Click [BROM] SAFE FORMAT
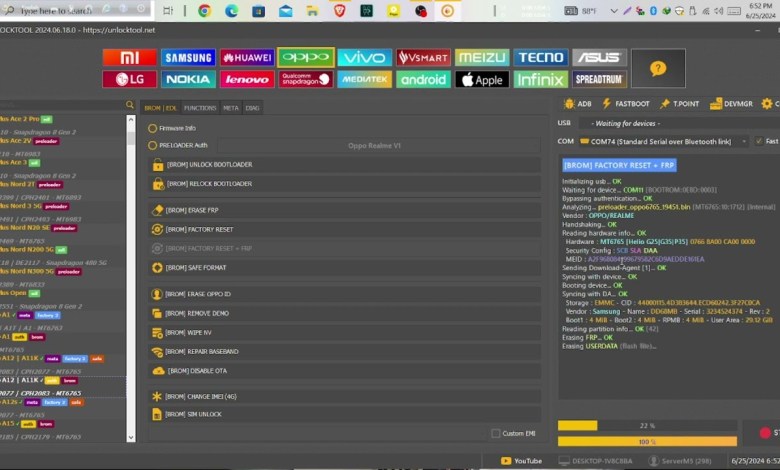The image size is (780, 470). pyautogui.click(x=344, y=268)
